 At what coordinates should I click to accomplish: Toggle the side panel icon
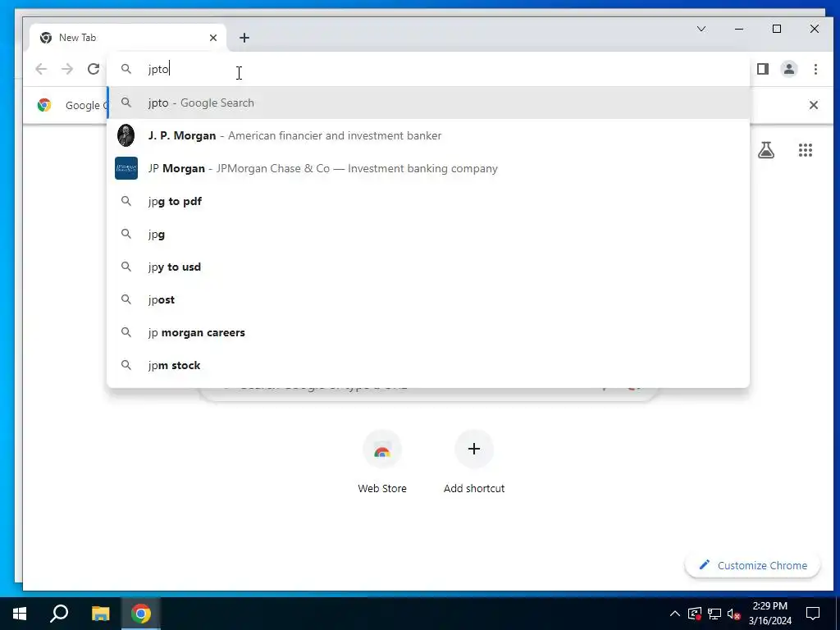[763, 69]
